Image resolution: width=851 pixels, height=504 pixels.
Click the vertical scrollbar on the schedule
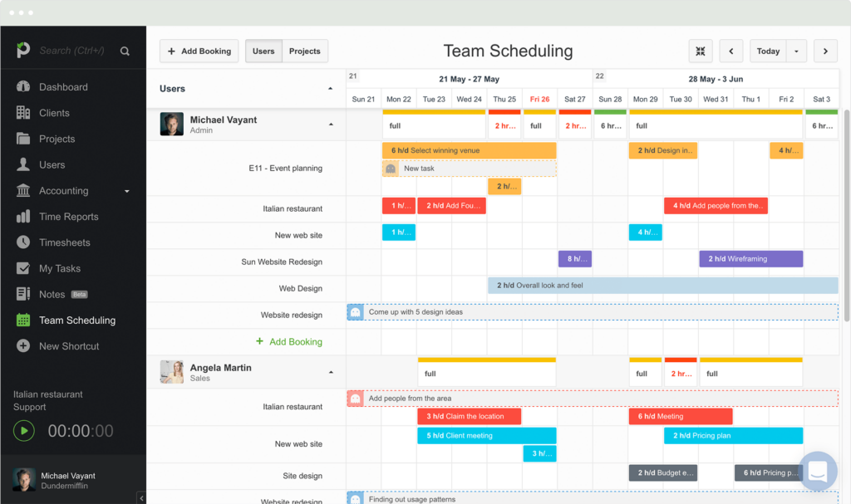point(847,215)
